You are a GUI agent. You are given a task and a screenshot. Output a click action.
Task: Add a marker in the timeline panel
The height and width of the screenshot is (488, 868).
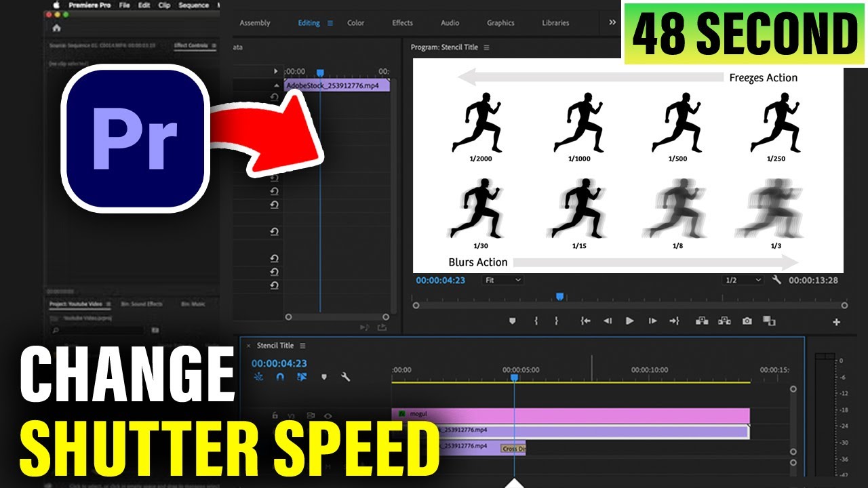coord(323,377)
